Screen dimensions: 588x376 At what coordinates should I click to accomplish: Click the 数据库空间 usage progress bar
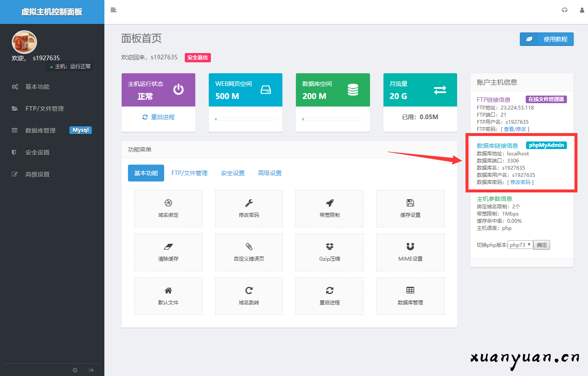[333, 119]
